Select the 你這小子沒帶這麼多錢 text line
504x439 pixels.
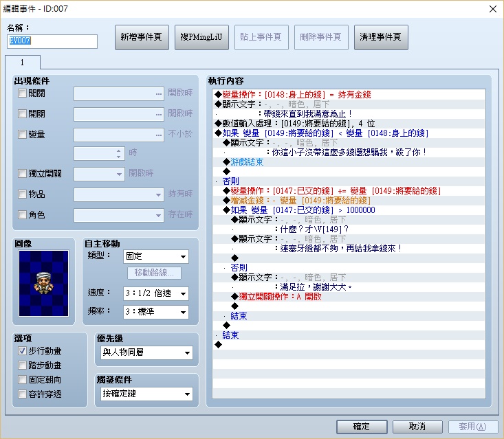349,153
